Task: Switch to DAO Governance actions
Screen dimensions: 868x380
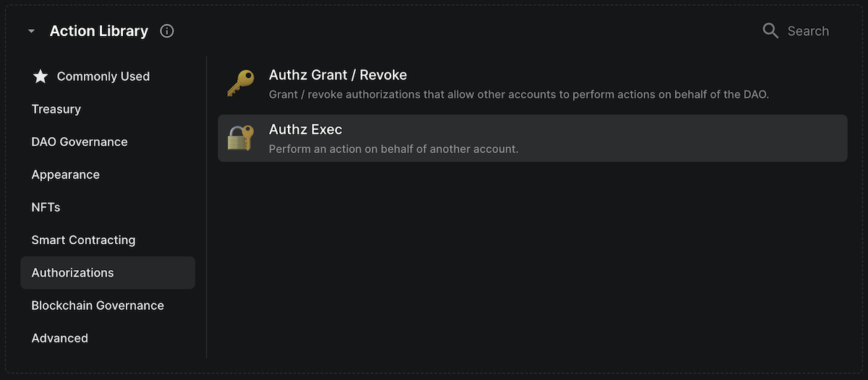Action: (80, 142)
